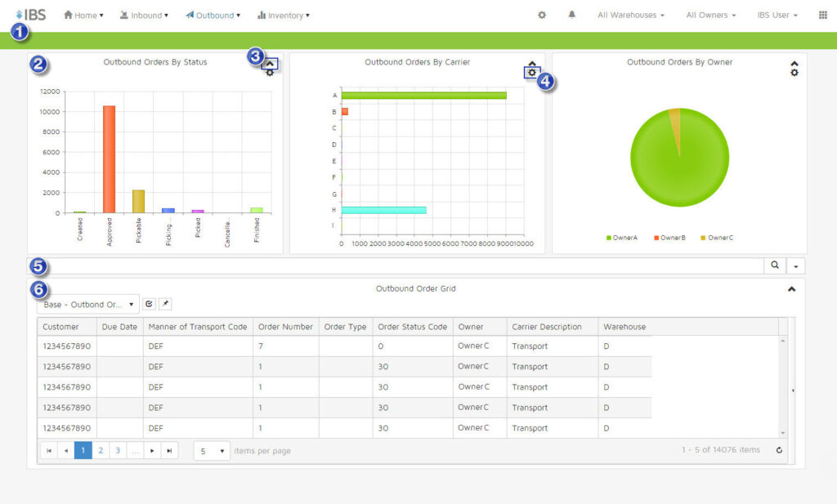Viewport: 837px width, 504px height.
Task: Go to next page icon
Action: (152, 451)
